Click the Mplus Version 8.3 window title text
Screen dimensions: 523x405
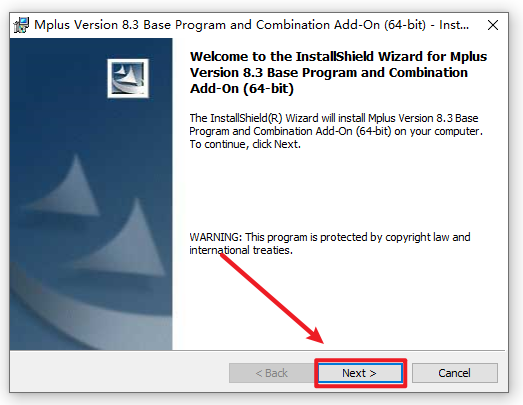(251, 25)
